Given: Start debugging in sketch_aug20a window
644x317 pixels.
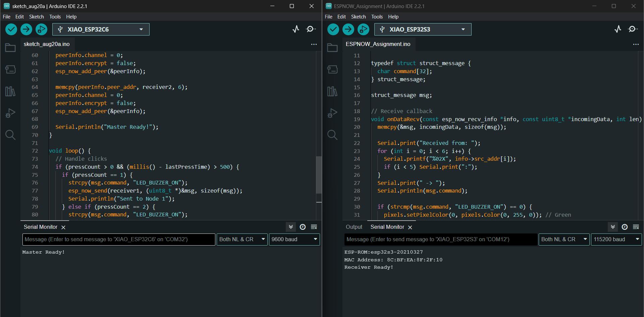Looking at the screenshot, I should 41,30.
